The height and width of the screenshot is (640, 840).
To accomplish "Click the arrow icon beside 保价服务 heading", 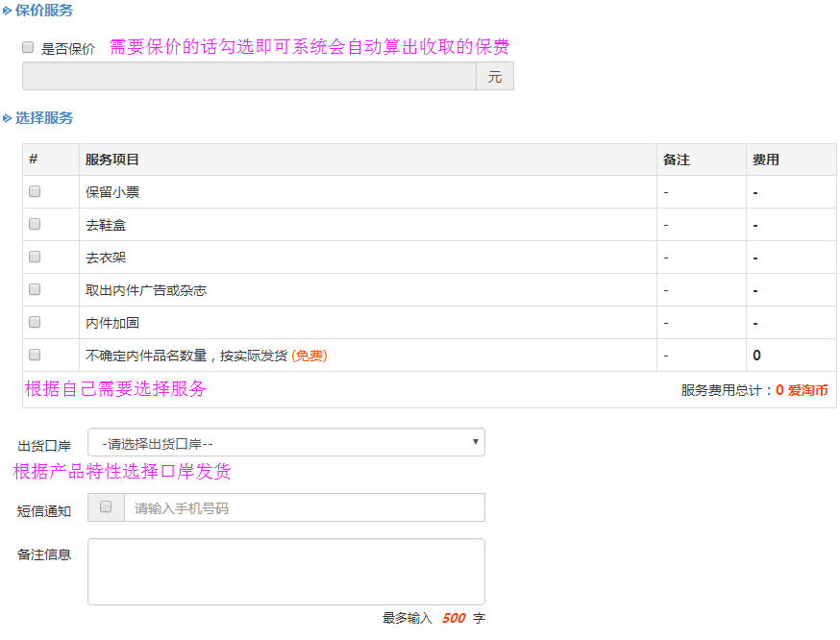I will pos(7,11).
